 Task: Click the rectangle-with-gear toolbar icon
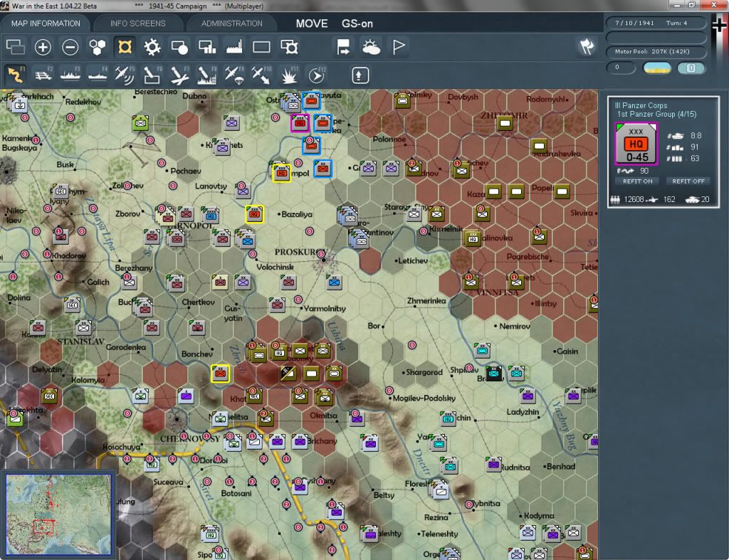coord(289,47)
